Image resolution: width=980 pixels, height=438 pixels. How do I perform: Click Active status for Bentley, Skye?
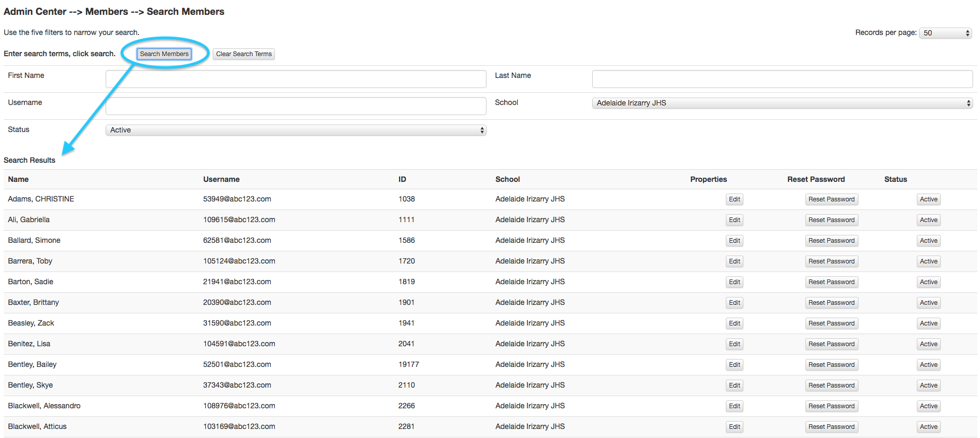click(x=929, y=386)
